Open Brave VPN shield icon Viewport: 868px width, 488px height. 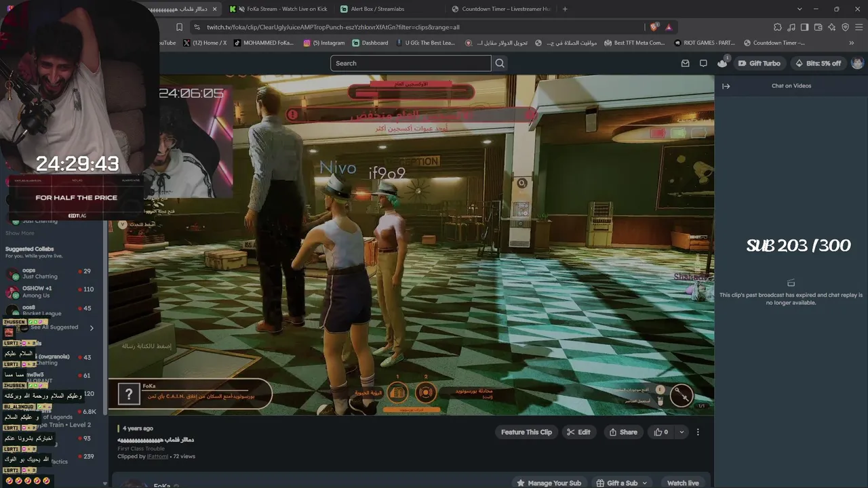pos(845,27)
